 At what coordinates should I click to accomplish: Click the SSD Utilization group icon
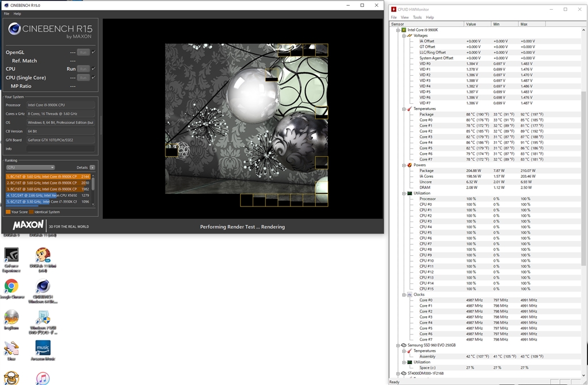pos(409,362)
